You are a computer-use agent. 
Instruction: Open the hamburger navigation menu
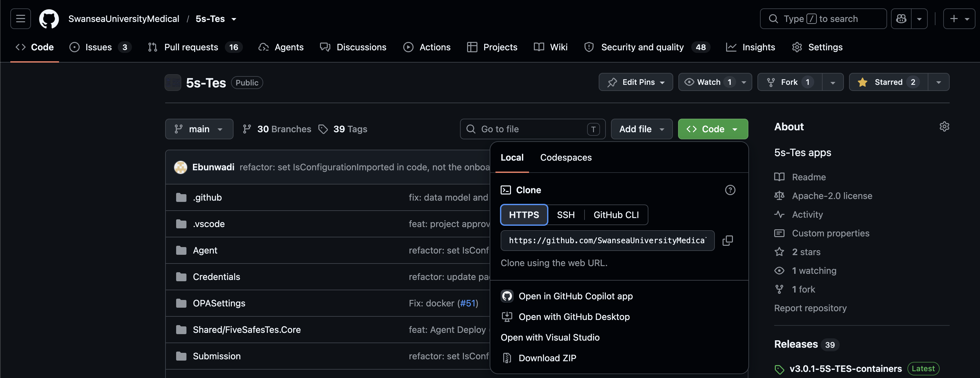[21, 19]
